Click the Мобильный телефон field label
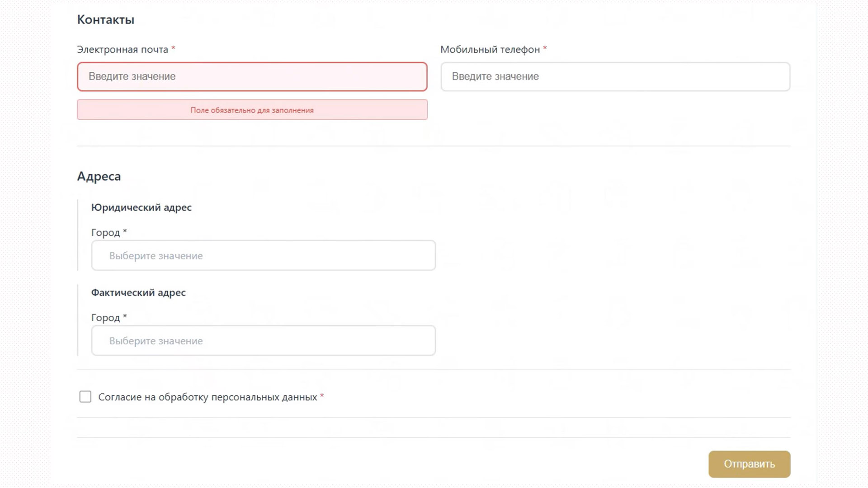 (490, 50)
